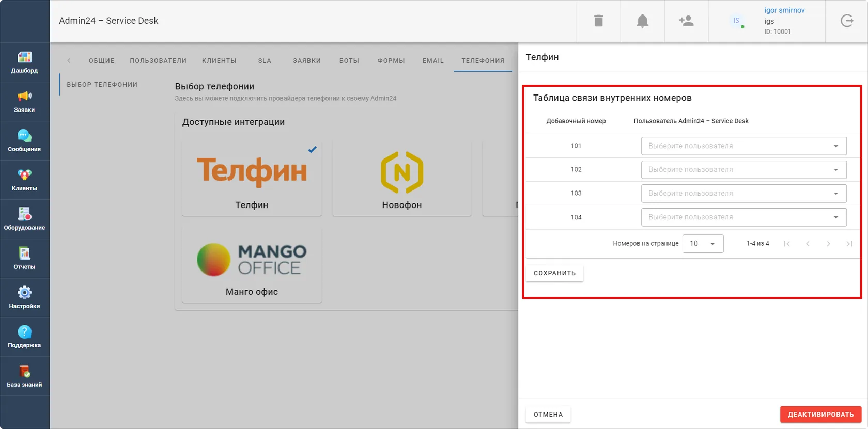Go to Заявки in the sidebar
868x429 pixels.
24,102
